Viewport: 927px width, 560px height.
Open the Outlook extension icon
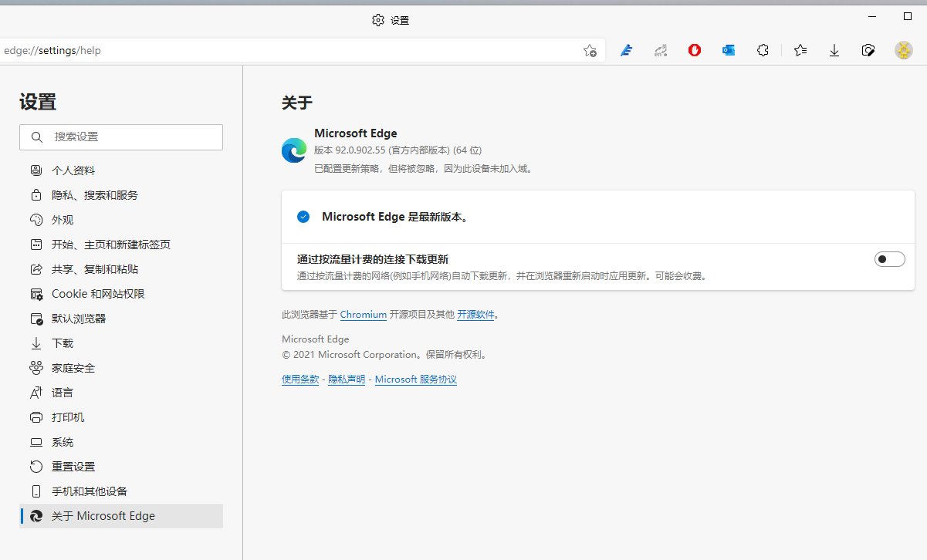(729, 51)
